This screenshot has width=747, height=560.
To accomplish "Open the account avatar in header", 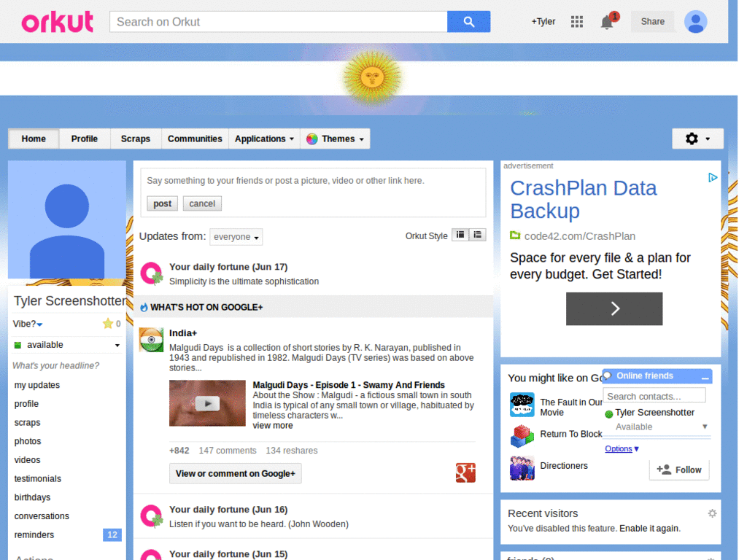I will point(695,21).
